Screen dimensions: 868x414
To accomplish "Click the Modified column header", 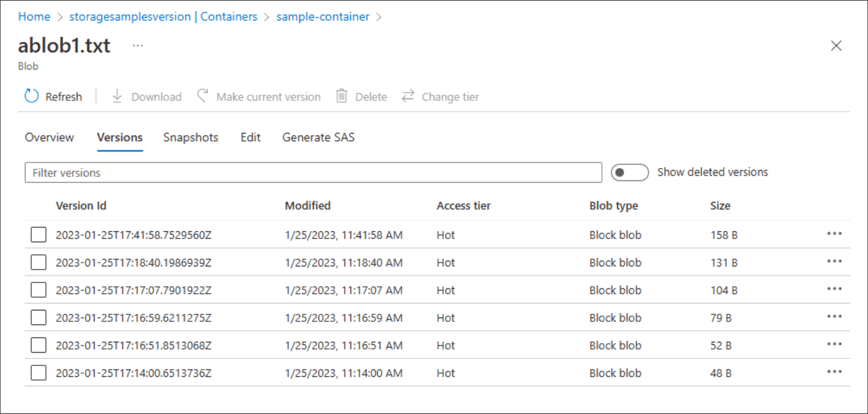I will point(308,206).
